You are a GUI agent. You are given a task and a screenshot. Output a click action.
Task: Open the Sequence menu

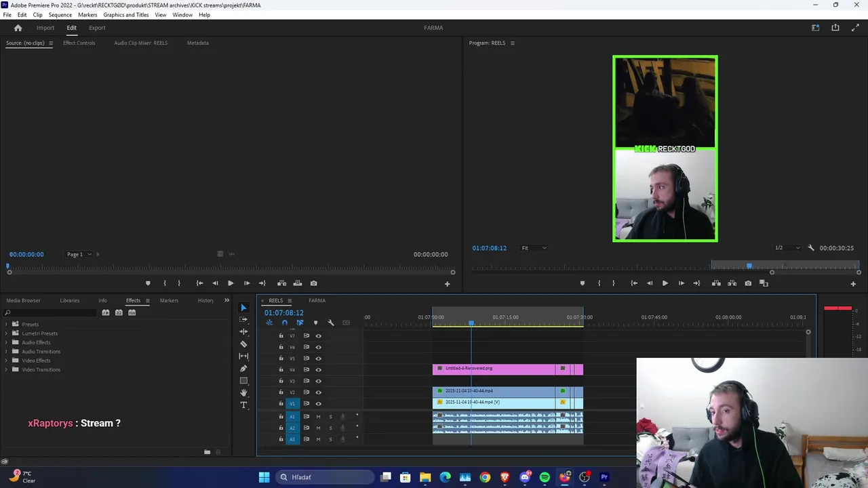click(60, 15)
